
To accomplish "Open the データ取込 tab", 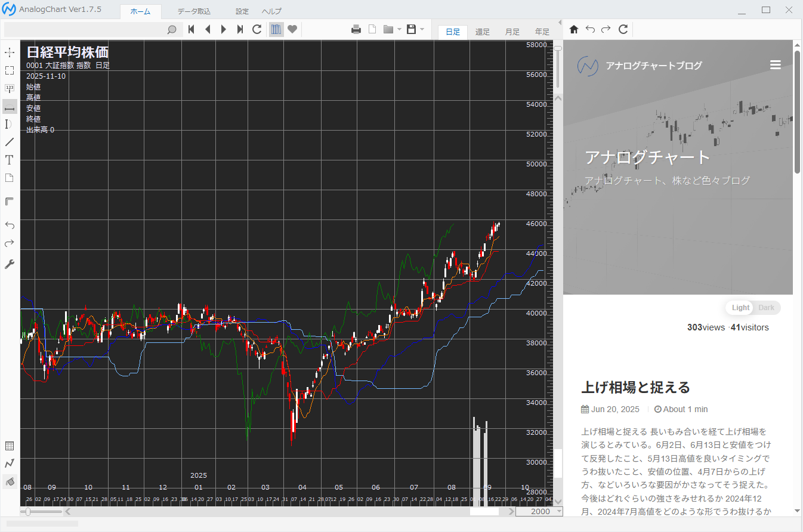I will (x=194, y=11).
